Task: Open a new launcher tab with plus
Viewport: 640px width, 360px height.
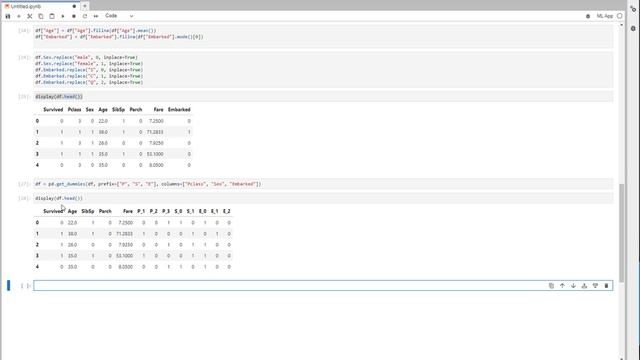Action: coord(85,7)
